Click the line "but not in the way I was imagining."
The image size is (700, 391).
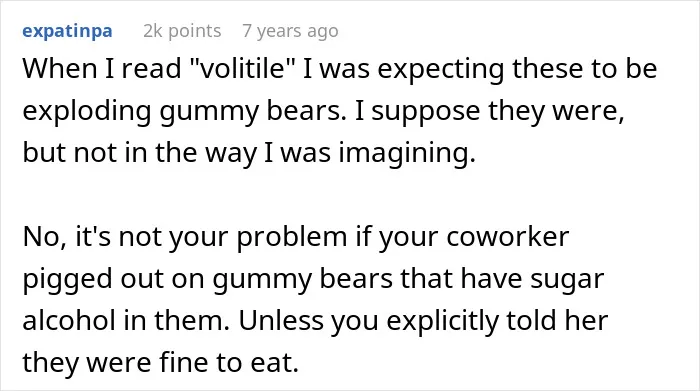click(x=249, y=153)
